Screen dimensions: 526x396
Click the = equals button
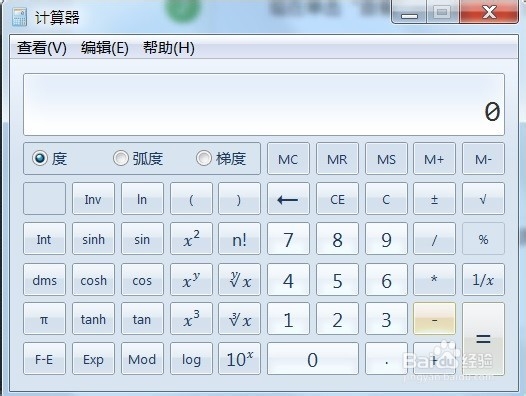tap(483, 339)
